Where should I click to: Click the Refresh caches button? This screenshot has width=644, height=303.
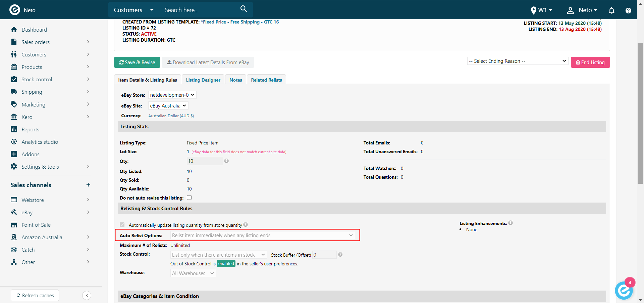coord(35,295)
